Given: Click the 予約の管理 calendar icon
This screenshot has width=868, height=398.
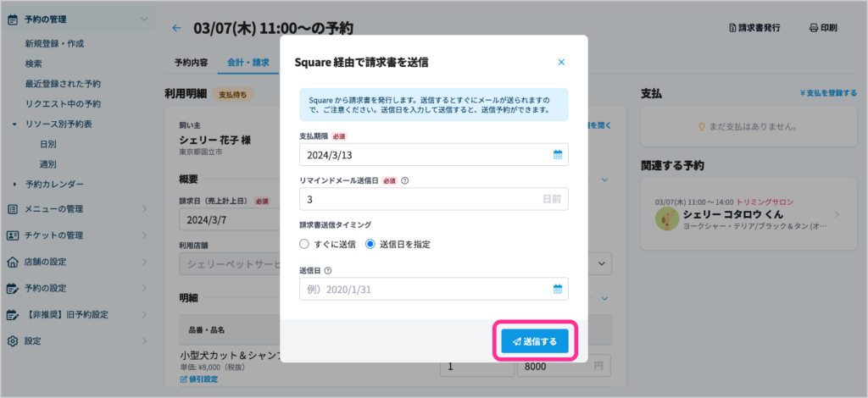Looking at the screenshot, I should point(12,19).
